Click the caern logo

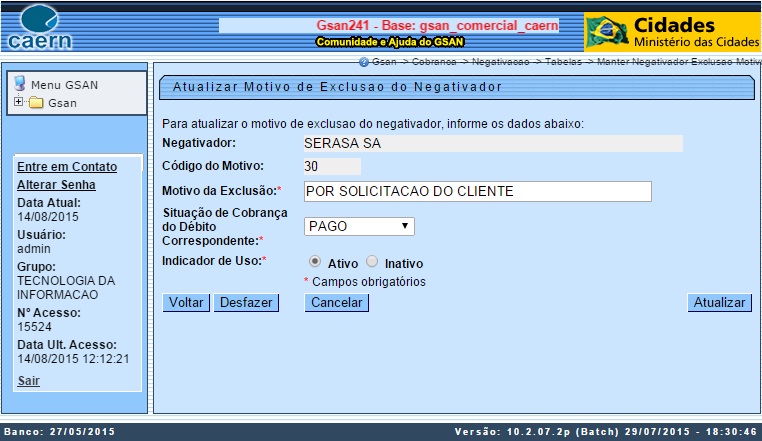(x=40, y=28)
